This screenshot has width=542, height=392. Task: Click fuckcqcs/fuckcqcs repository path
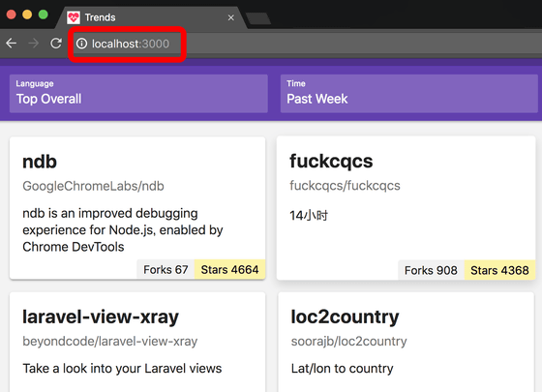click(345, 186)
